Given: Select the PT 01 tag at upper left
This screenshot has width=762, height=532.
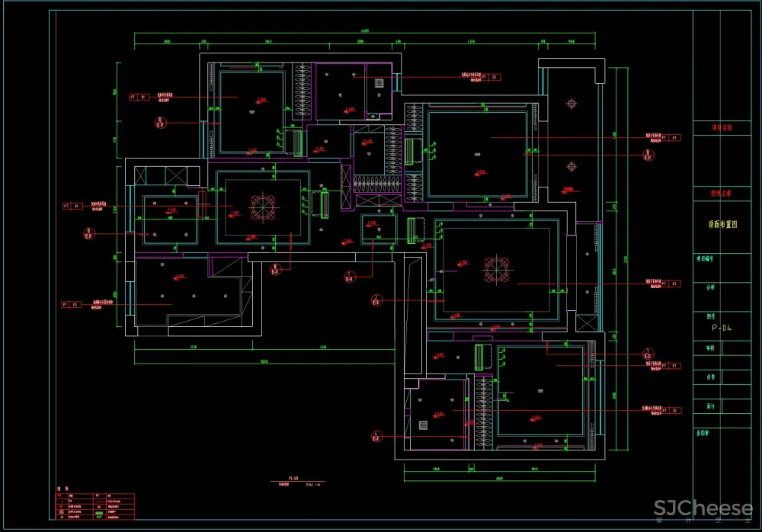Looking at the screenshot, I should pyautogui.click(x=137, y=98).
